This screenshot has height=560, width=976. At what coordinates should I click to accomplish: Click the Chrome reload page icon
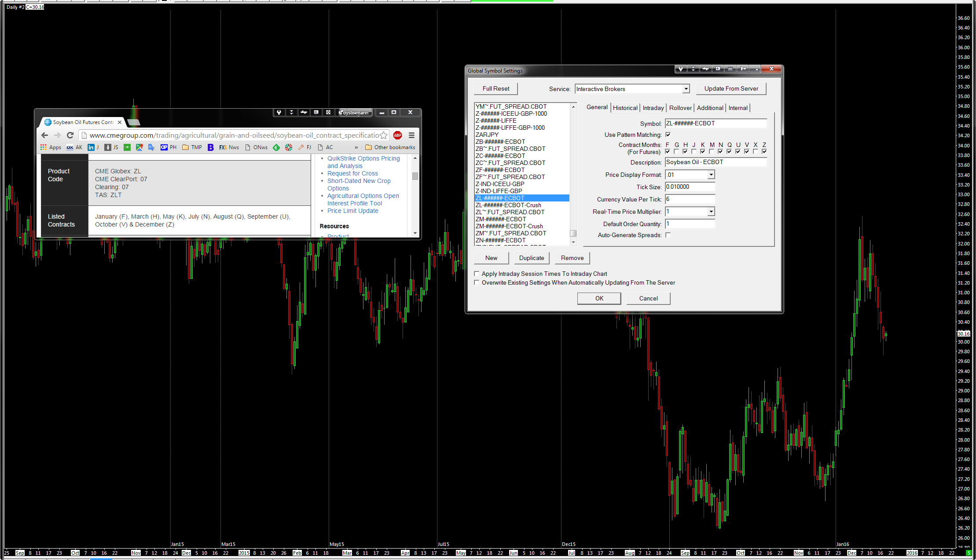70,135
